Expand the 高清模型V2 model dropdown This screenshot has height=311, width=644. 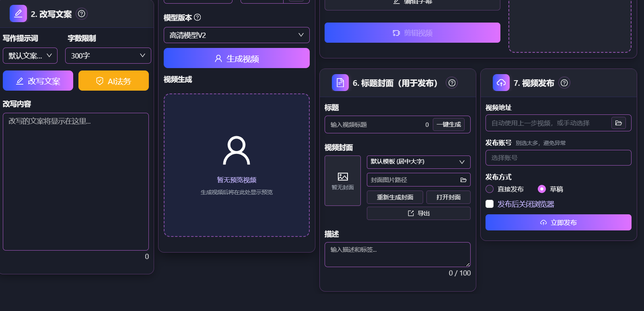tap(237, 35)
